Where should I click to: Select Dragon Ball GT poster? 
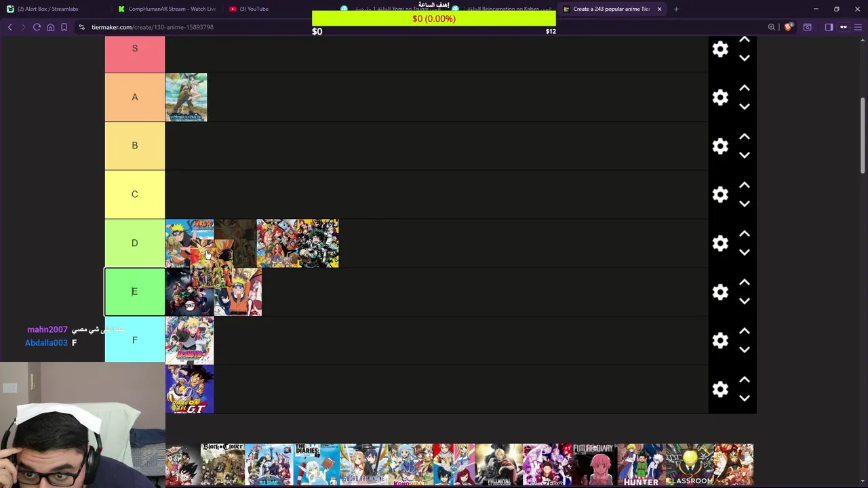pos(190,389)
